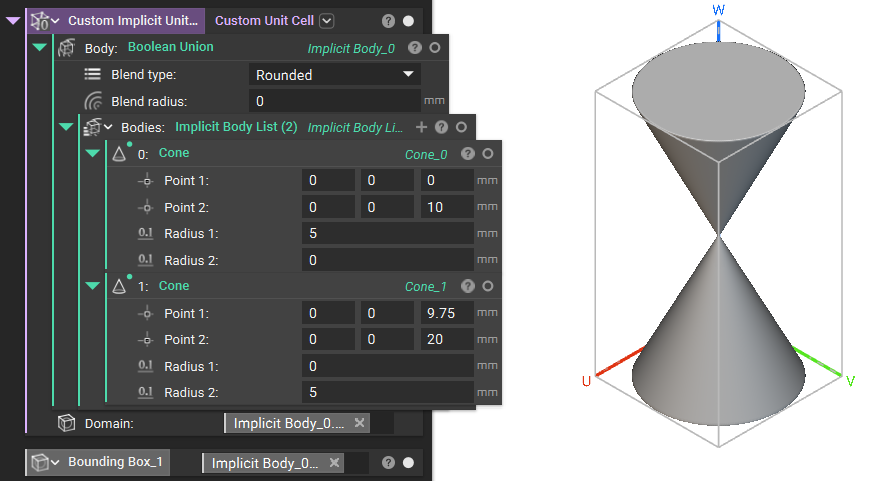Edit Cone_1 Radius 2 field value 5

(x=388, y=392)
